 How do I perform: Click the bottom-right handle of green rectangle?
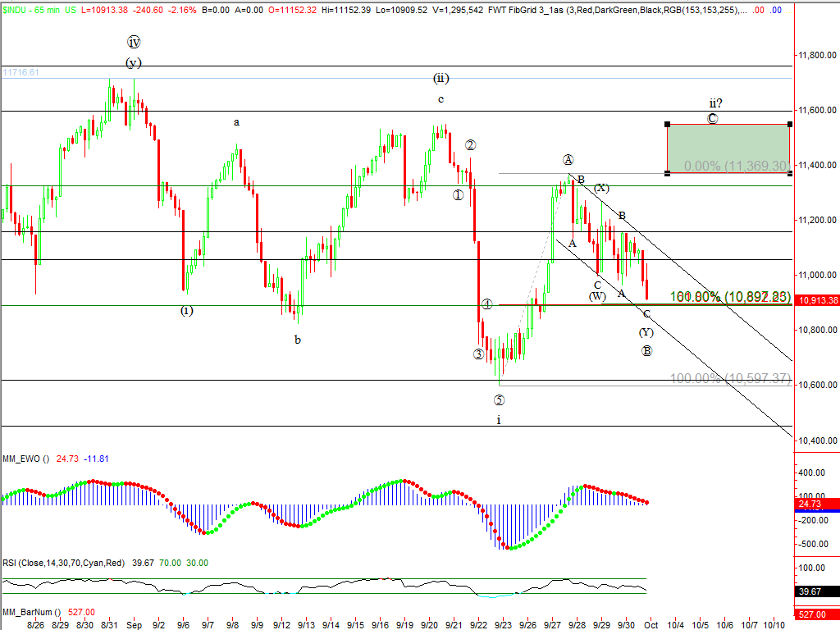coord(790,173)
